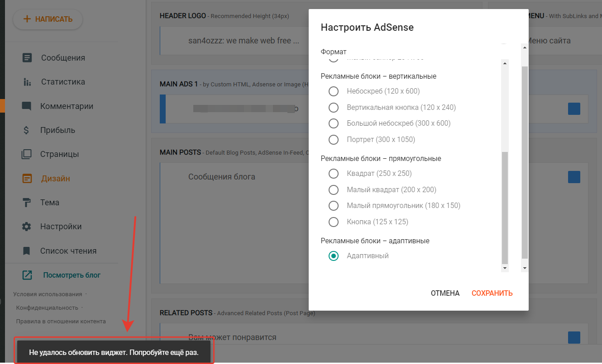Select Вертикальная кнопка (120 x 240) option
The width and height of the screenshot is (602, 364).
[x=334, y=108]
